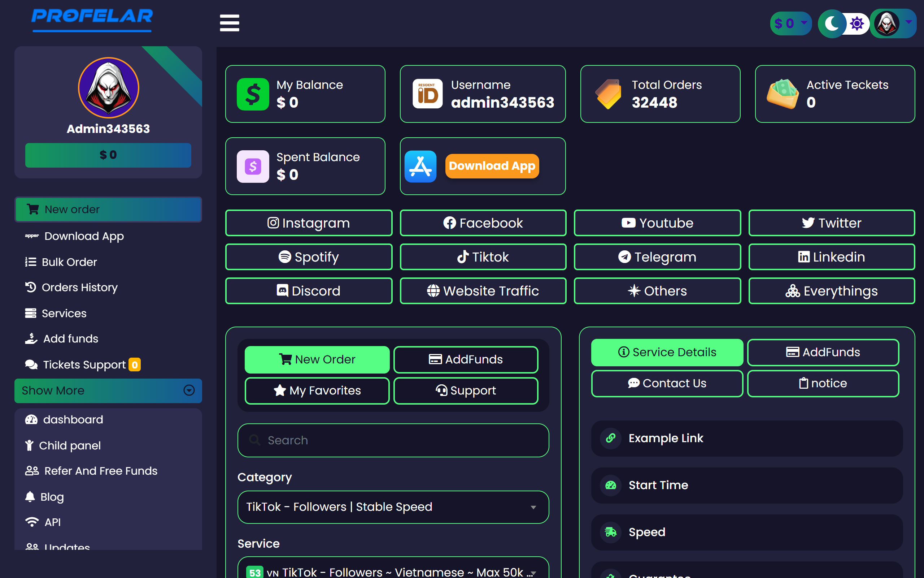Open the My Favorites tab
Viewport: 924px width, 578px height.
(x=317, y=390)
